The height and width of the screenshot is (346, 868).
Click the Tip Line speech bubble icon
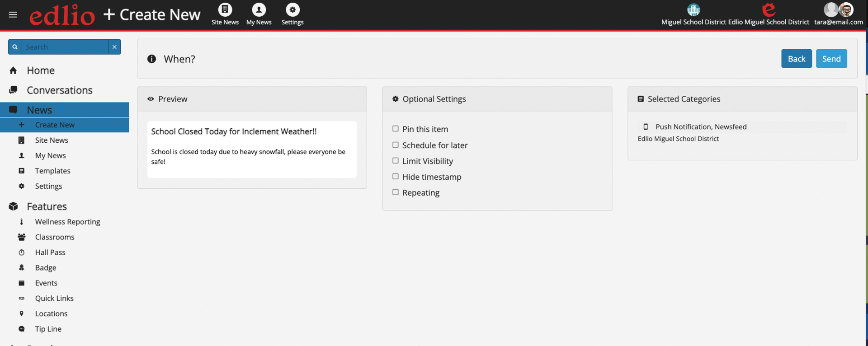pos(21,329)
